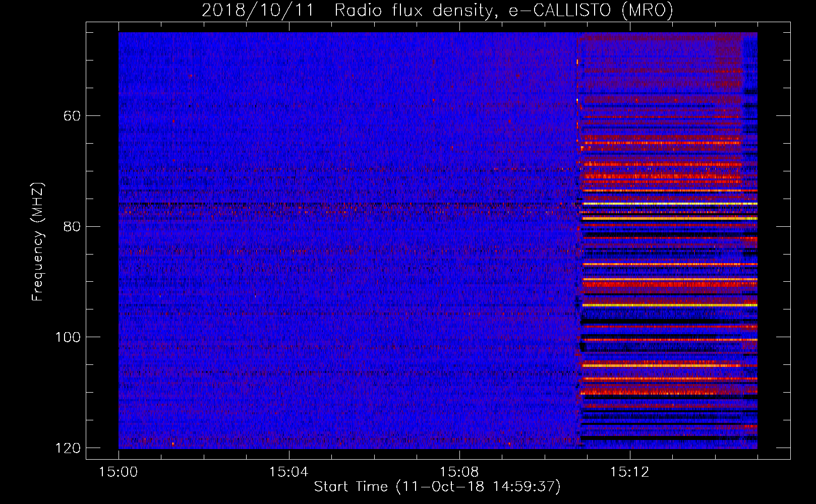Click the "15:12" time tick label
Viewport: 816px width, 504px height.
click(x=629, y=472)
